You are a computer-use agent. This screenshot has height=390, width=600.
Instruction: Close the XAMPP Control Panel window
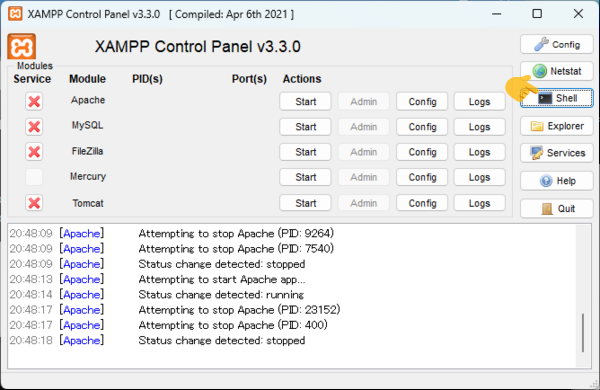578,14
